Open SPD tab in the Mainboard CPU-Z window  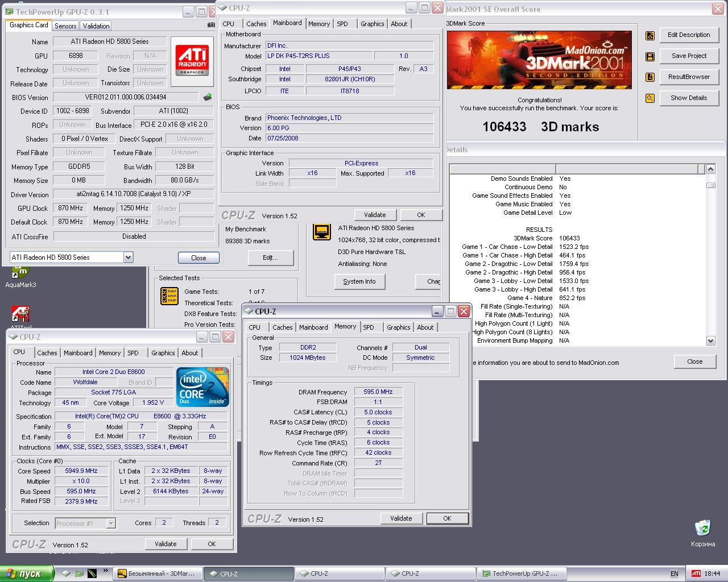(342, 24)
